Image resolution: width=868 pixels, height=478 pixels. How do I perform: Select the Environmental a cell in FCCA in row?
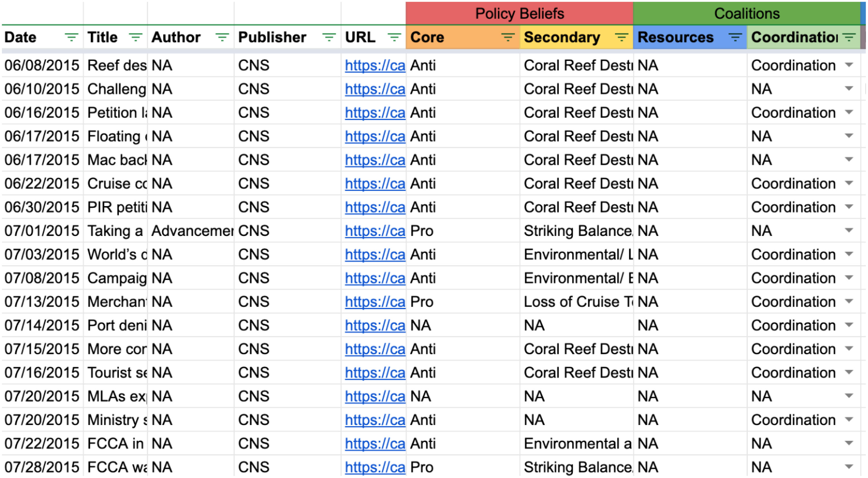pos(576,443)
